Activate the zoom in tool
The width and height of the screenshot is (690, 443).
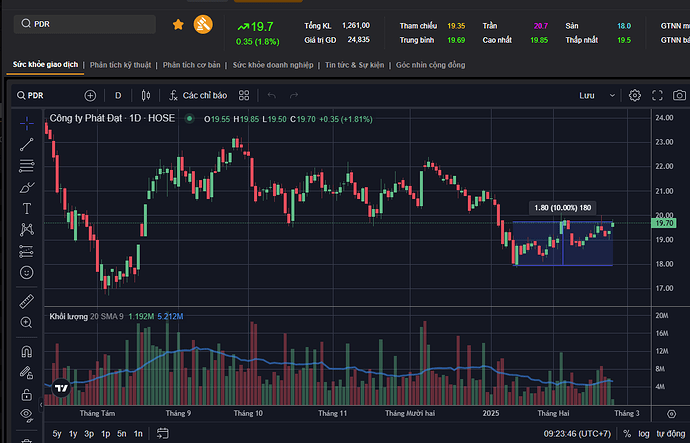pyautogui.click(x=26, y=322)
